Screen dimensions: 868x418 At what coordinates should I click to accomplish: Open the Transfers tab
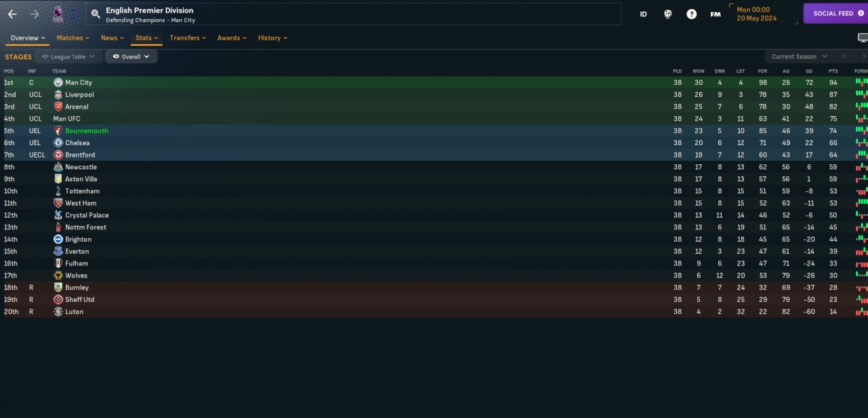click(x=189, y=38)
